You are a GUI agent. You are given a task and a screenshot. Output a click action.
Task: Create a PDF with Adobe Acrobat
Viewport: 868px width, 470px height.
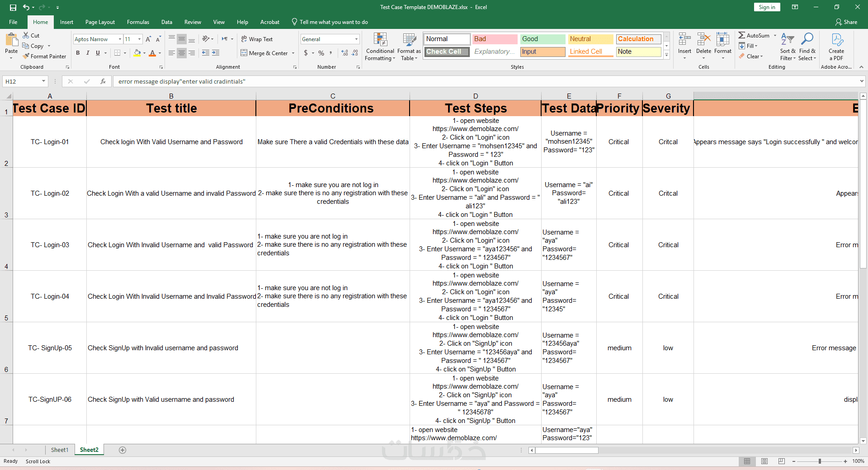coord(836,47)
